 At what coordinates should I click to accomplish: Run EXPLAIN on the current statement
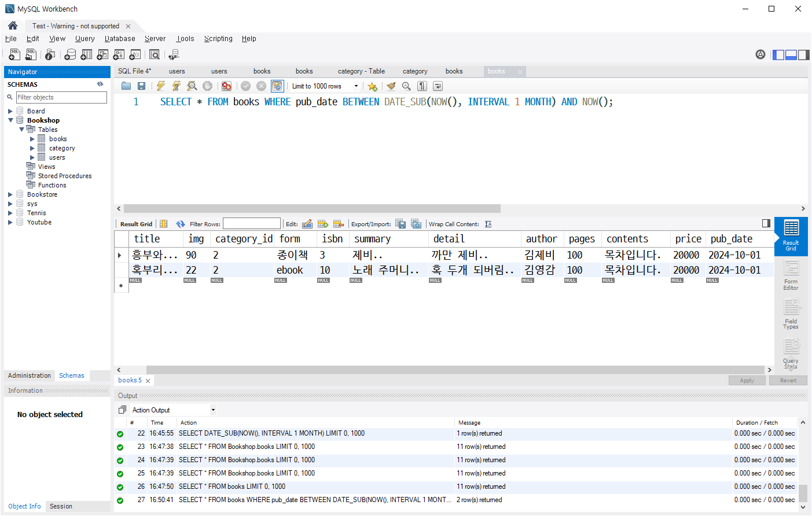click(x=192, y=86)
